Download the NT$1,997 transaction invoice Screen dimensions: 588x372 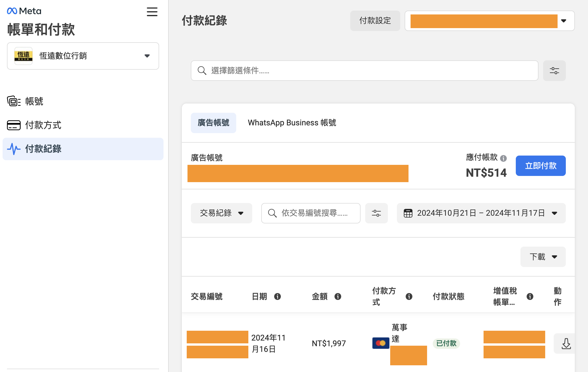(566, 343)
